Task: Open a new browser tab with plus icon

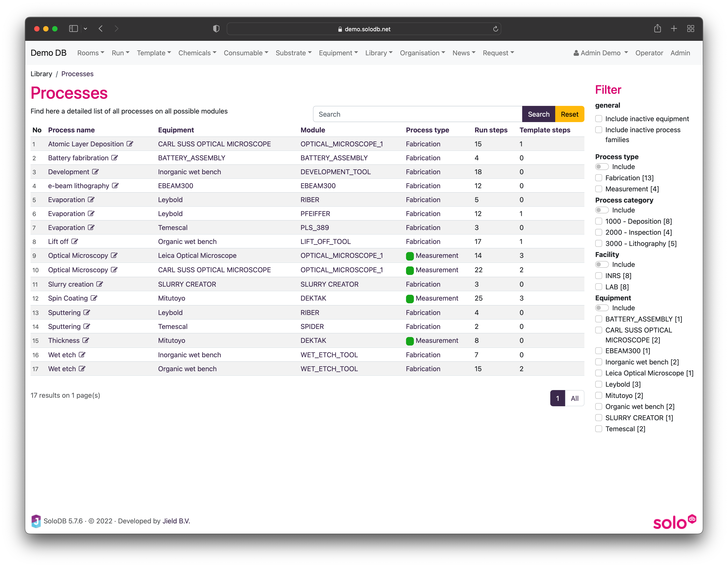Action: 674,29
